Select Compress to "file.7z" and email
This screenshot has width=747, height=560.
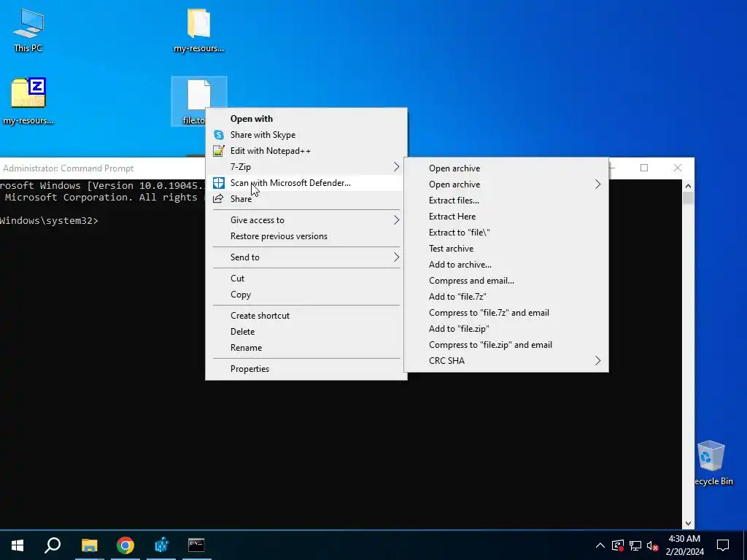point(506,313)
